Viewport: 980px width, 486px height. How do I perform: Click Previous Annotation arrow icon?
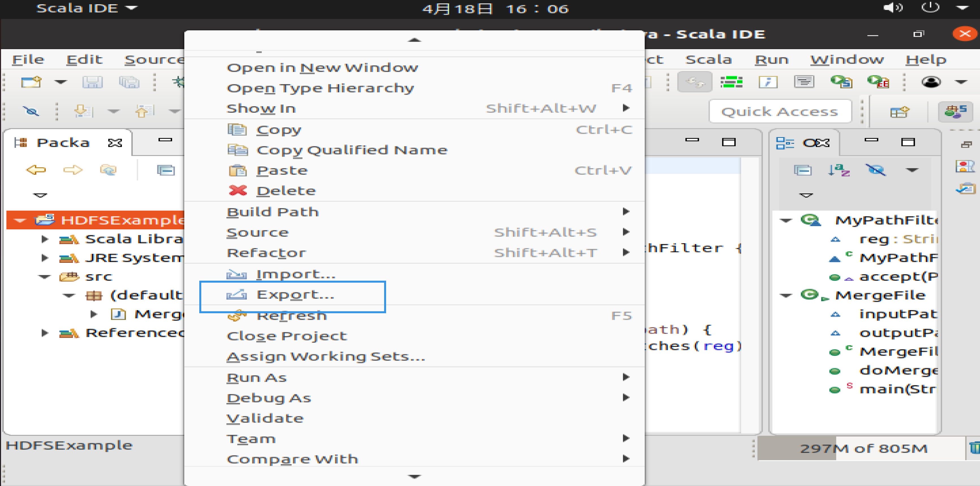pyautogui.click(x=145, y=111)
